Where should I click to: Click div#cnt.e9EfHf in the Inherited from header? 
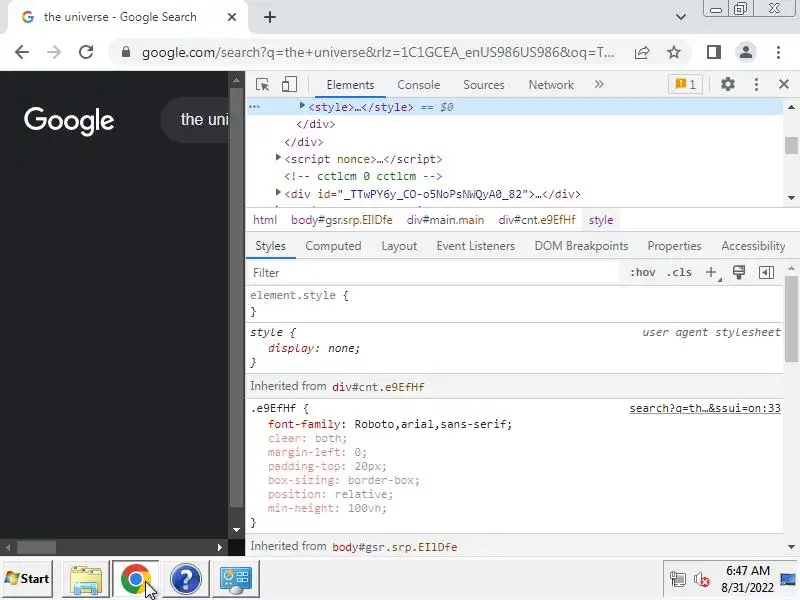(378, 387)
